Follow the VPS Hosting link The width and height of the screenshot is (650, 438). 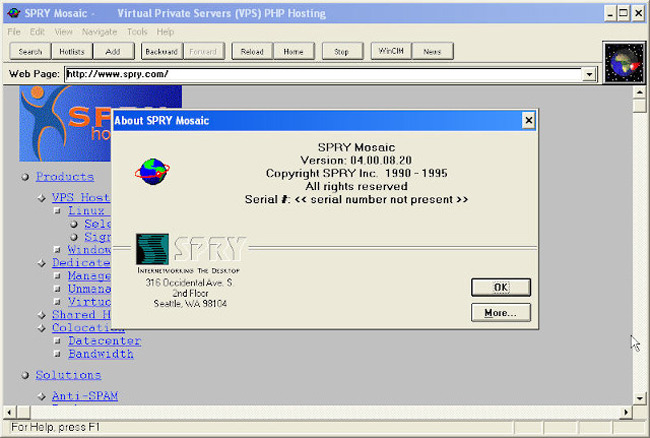[x=81, y=197]
